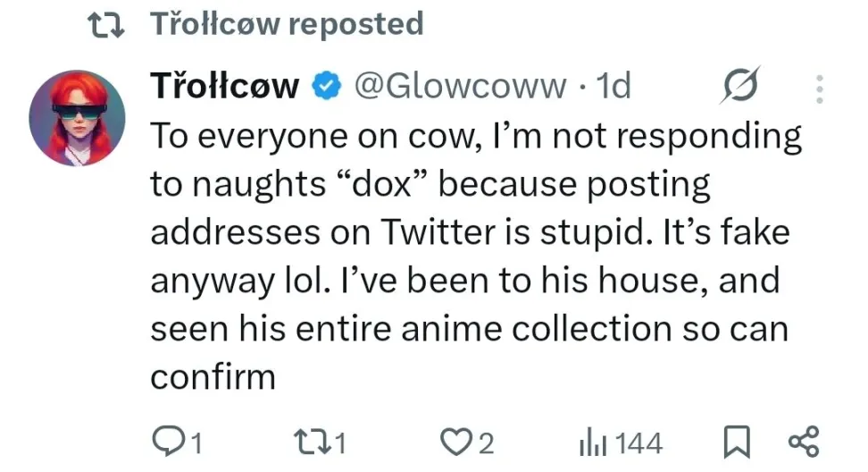Open the Třołłcøw display name in tweet header
The width and height of the screenshot is (868, 472).
224,86
